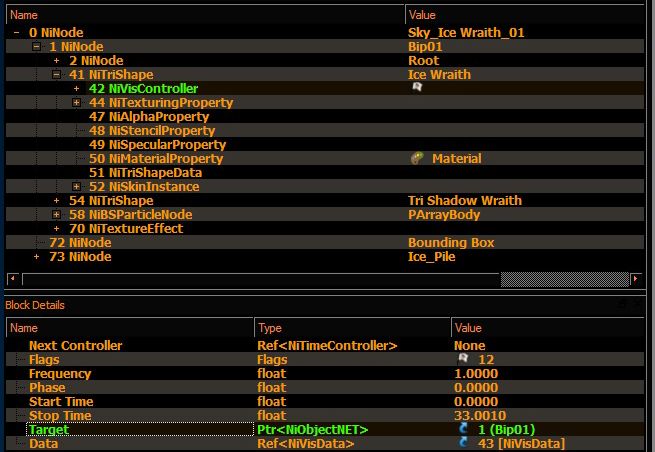
Task: Click Phase value 0.0000
Action: click(x=476, y=387)
